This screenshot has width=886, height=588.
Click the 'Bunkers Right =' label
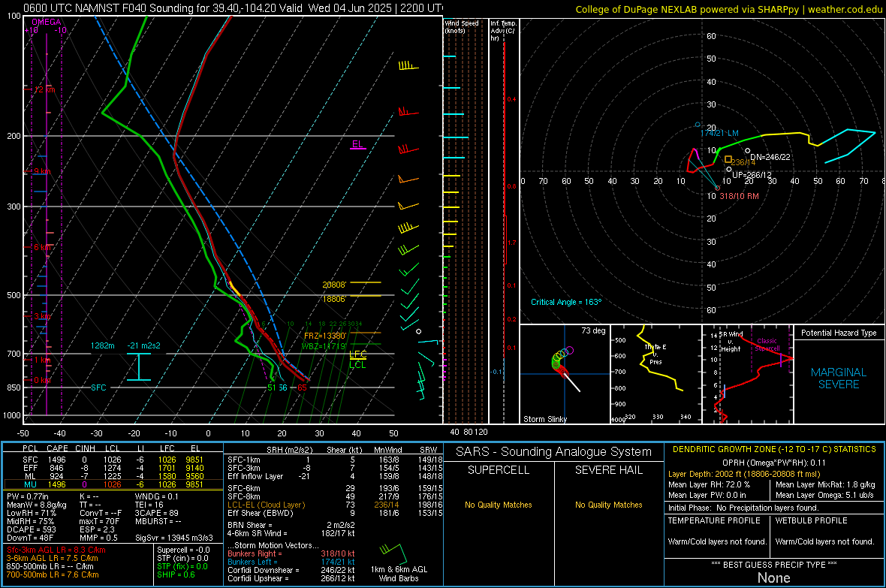tap(254, 553)
